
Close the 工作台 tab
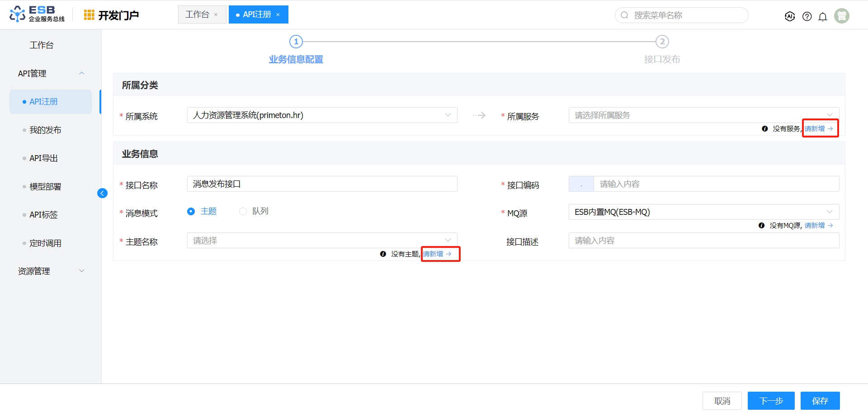(x=216, y=15)
